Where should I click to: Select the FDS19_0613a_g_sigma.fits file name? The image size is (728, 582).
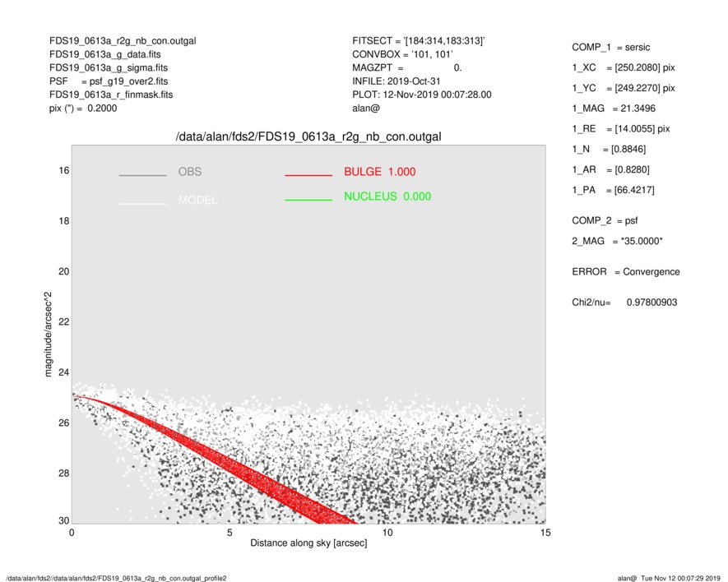tap(109, 67)
